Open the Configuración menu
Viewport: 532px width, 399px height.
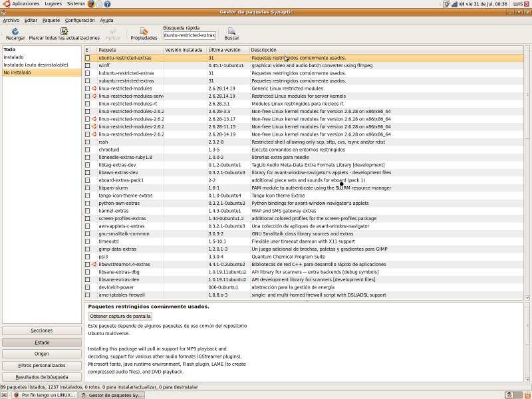[x=80, y=20]
